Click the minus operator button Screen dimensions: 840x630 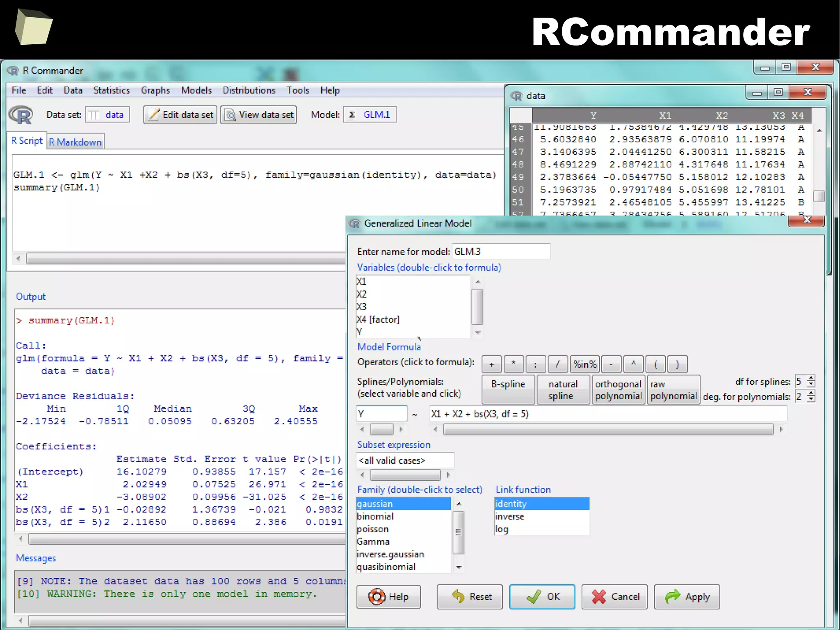(x=611, y=364)
